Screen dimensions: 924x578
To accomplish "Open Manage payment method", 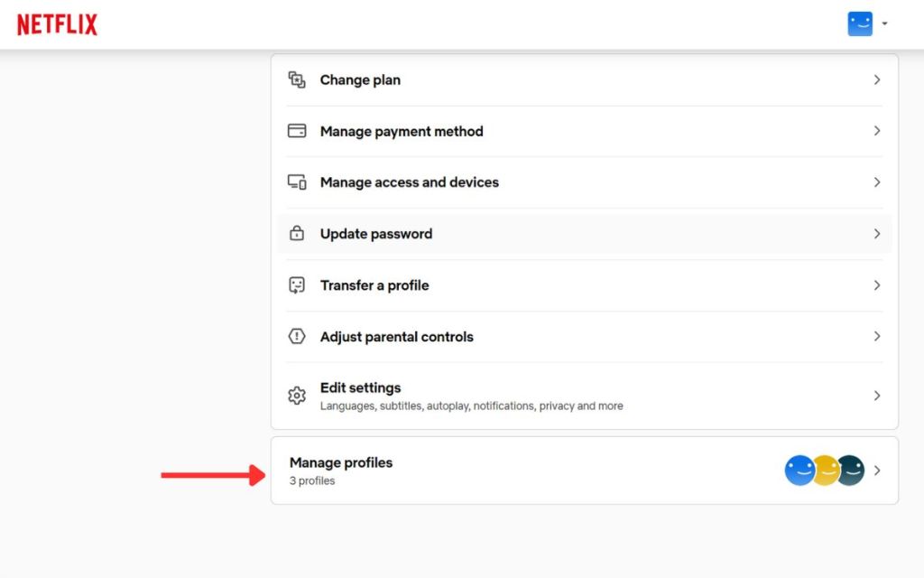I will (x=402, y=131).
